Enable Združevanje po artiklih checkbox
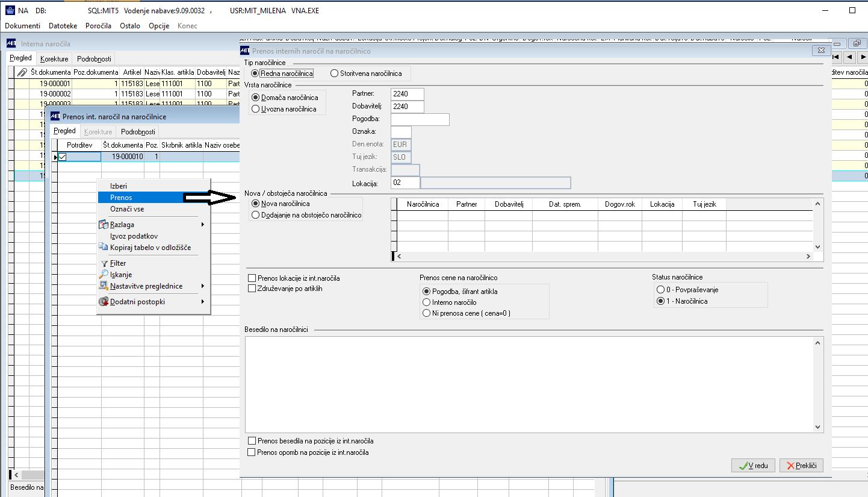868x497 pixels. pyautogui.click(x=252, y=289)
